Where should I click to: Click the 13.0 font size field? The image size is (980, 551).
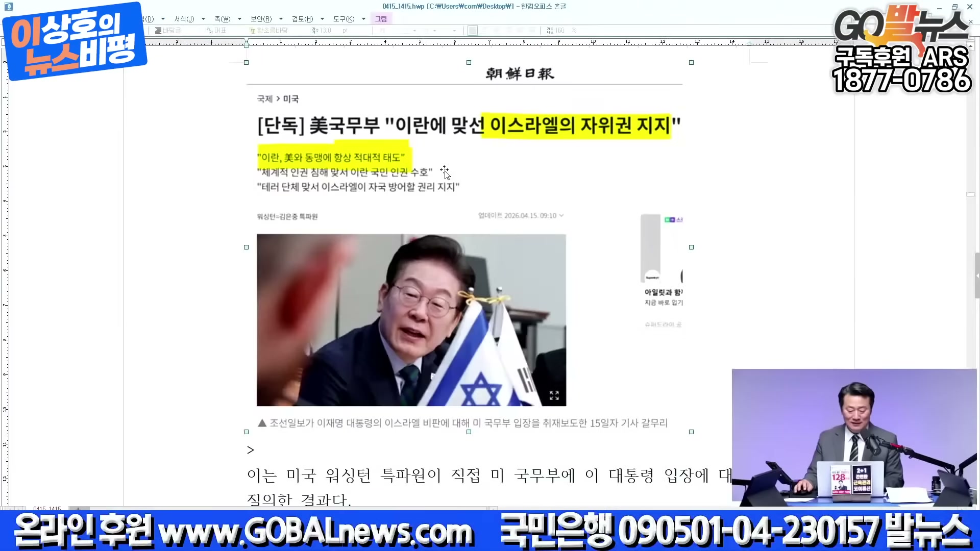coord(325,31)
